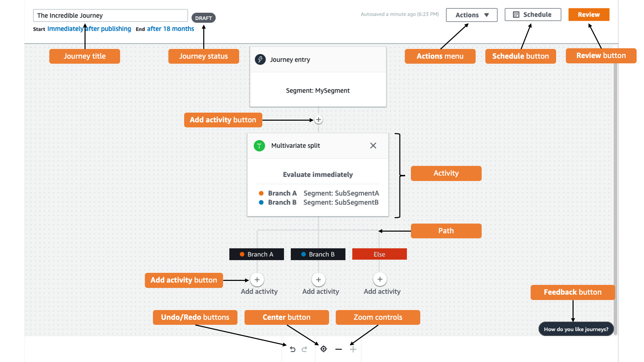The image size is (644, 362).
Task: Click the Review button
Action: point(588,14)
